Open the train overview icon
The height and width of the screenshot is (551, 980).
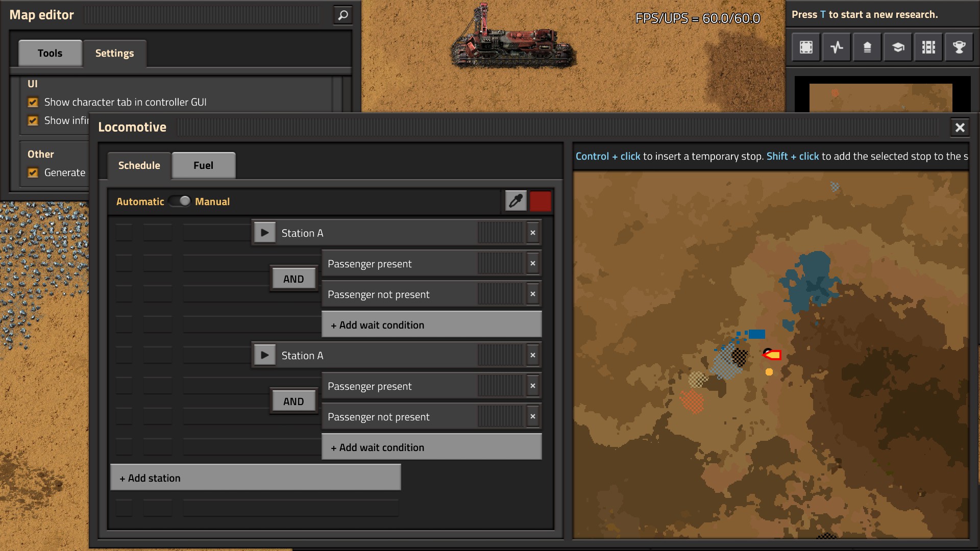click(x=928, y=47)
